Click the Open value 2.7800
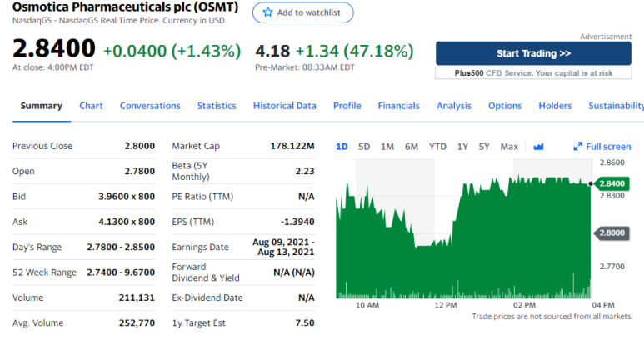Viewport: 644px width, 345px height. 140,172
